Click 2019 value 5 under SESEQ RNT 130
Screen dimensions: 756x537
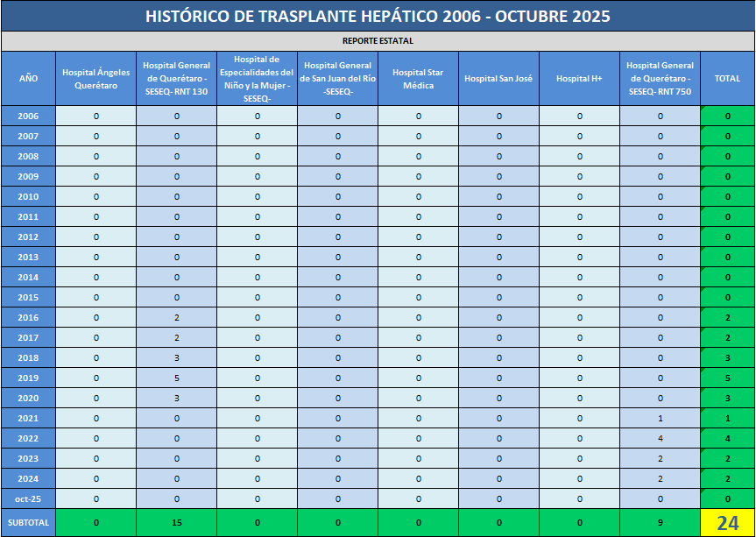tap(177, 378)
